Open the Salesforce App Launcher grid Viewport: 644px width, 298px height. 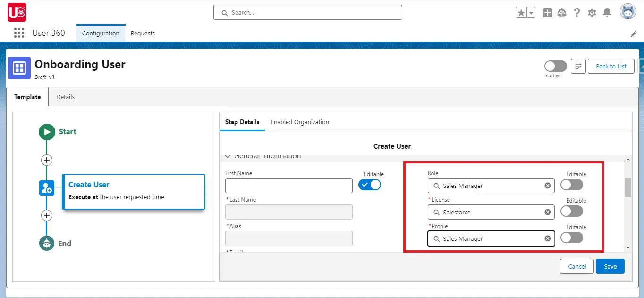point(18,33)
